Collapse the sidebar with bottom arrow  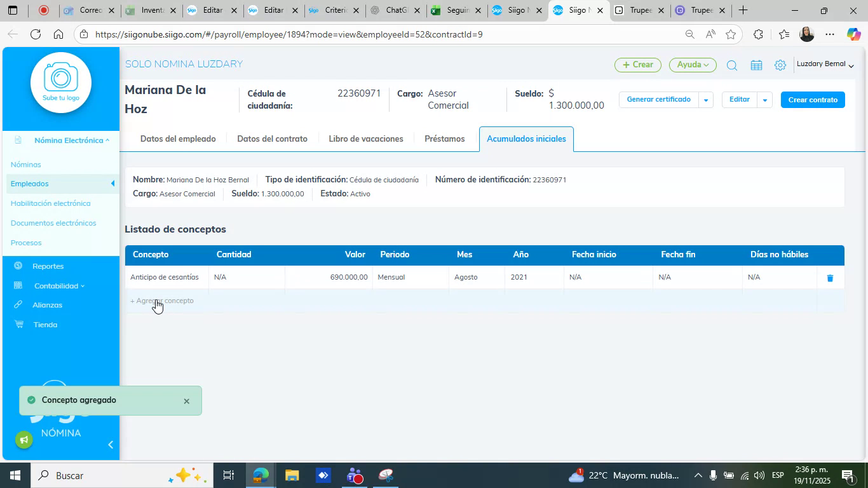111,445
